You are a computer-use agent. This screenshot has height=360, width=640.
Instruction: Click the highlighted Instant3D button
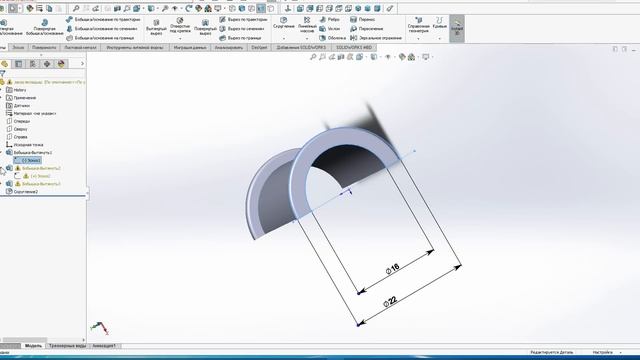coord(457,29)
